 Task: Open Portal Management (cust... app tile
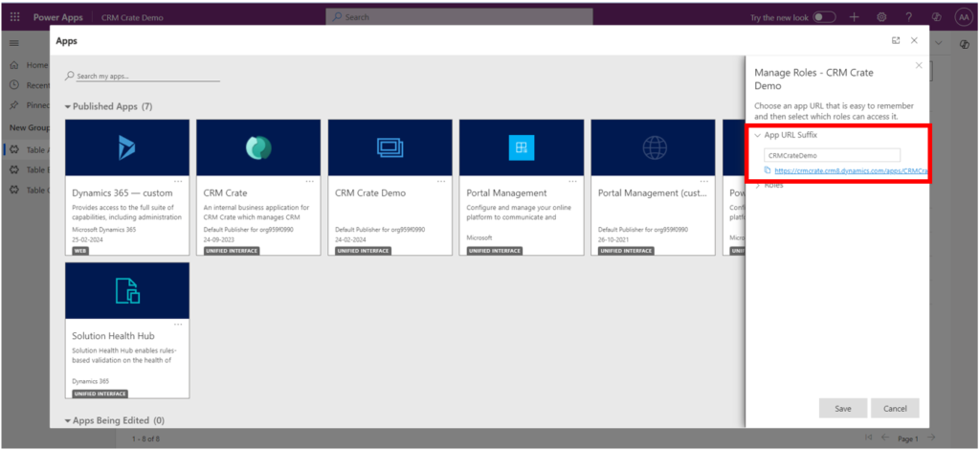click(x=653, y=188)
